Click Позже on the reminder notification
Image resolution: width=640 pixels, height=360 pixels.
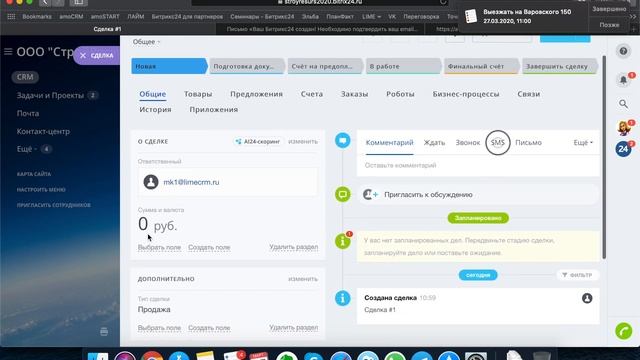pyautogui.click(x=609, y=25)
